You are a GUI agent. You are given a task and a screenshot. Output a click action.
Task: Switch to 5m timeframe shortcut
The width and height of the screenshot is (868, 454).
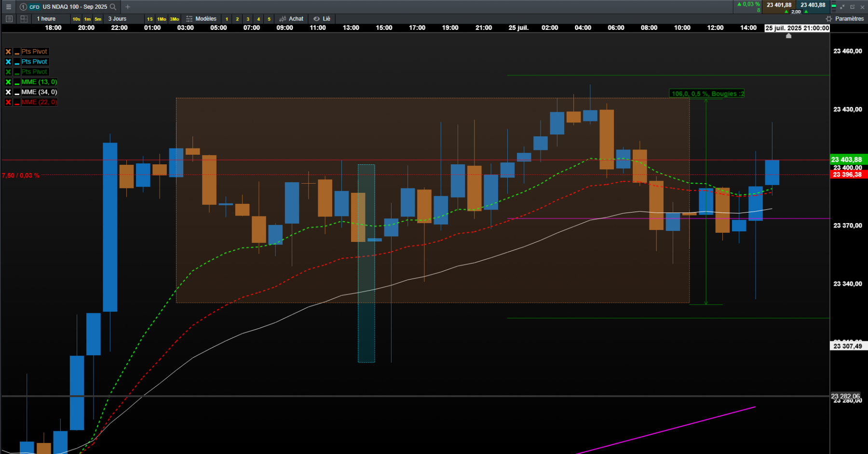pyautogui.click(x=98, y=19)
